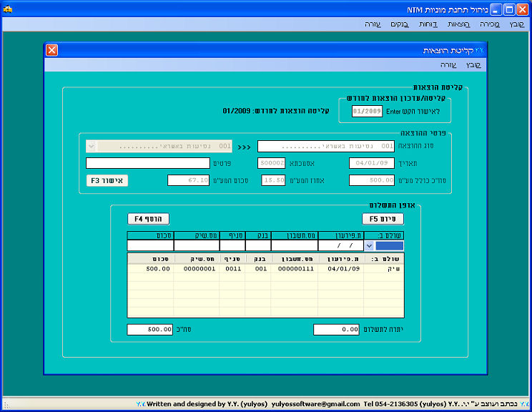Click the application icon in title bar
This screenshot has height=412, width=532.
click(7, 9)
